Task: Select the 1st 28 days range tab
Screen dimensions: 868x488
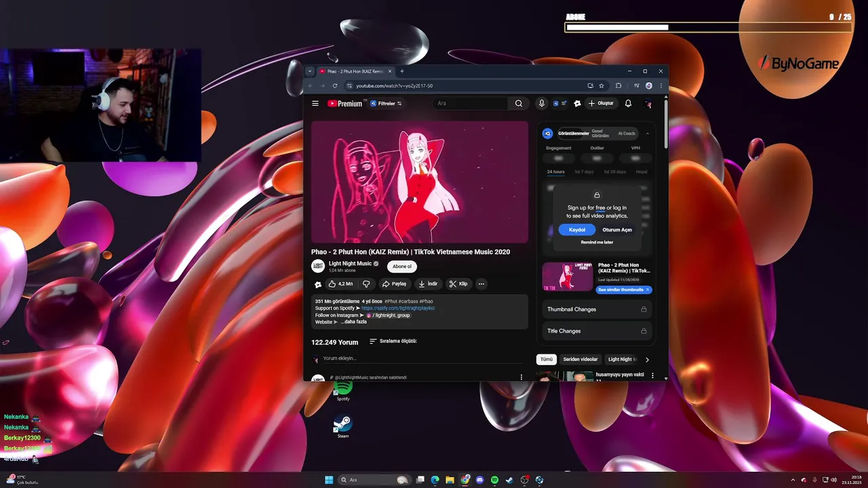Action: coord(615,171)
